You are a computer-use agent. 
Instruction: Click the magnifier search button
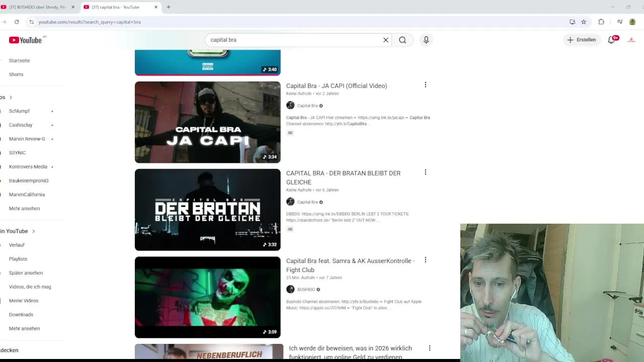click(x=403, y=40)
